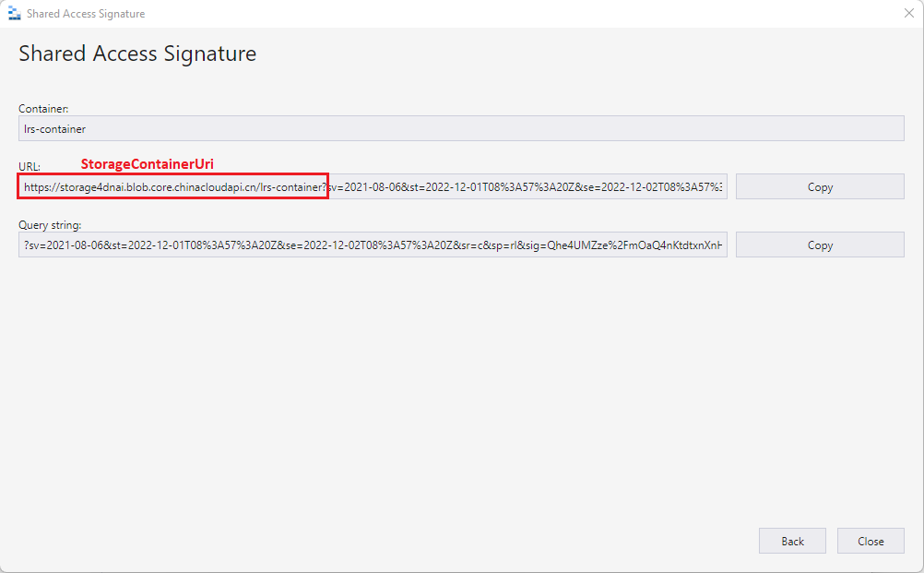Click the Storage Explorer icon in title bar
924x573 pixels.
point(14,13)
